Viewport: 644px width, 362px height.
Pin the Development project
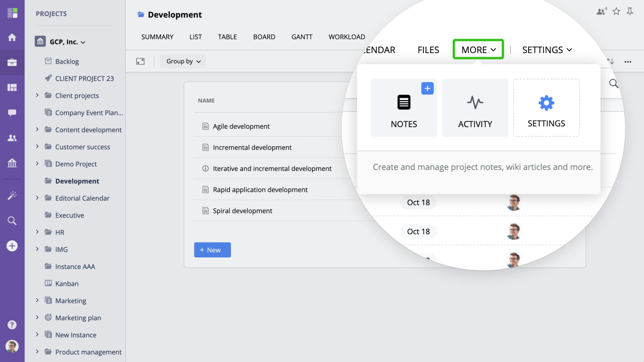click(x=630, y=11)
